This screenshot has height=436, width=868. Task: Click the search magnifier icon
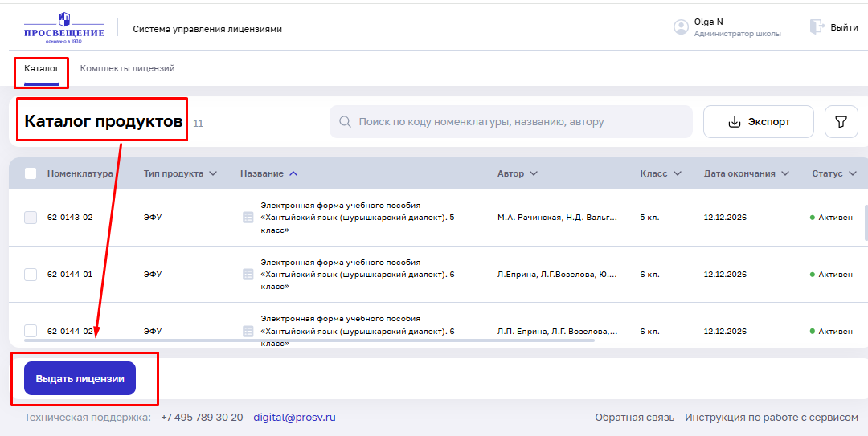(x=346, y=122)
